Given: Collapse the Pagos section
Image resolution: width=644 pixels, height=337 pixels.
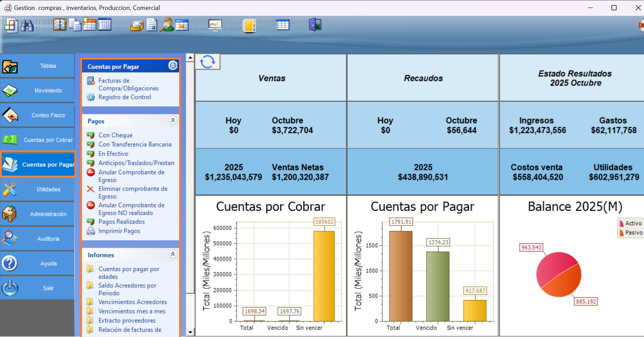Looking at the screenshot, I should (173, 120).
